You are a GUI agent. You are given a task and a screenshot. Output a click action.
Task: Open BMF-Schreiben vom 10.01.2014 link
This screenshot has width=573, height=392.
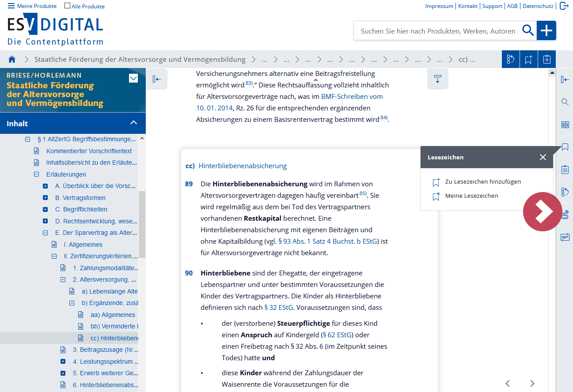[352, 96]
